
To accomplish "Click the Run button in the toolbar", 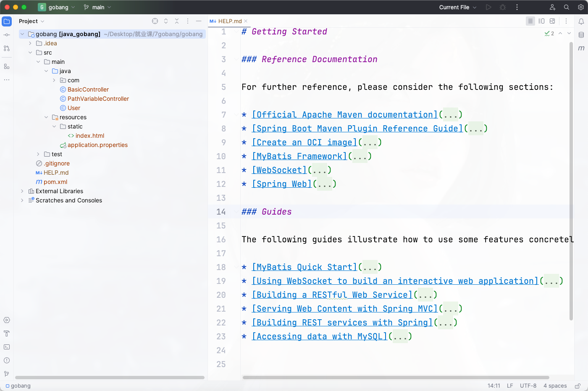I will pos(488,7).
